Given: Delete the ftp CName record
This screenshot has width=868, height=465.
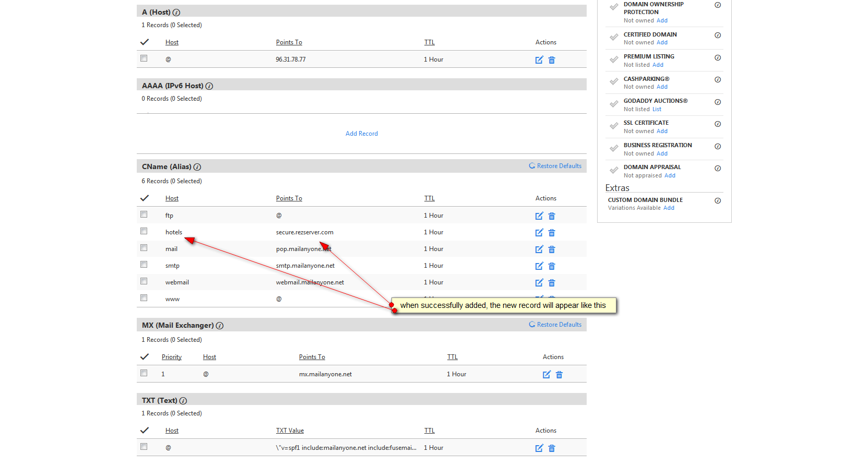Looking at the screenshot, I should (552, 216).
